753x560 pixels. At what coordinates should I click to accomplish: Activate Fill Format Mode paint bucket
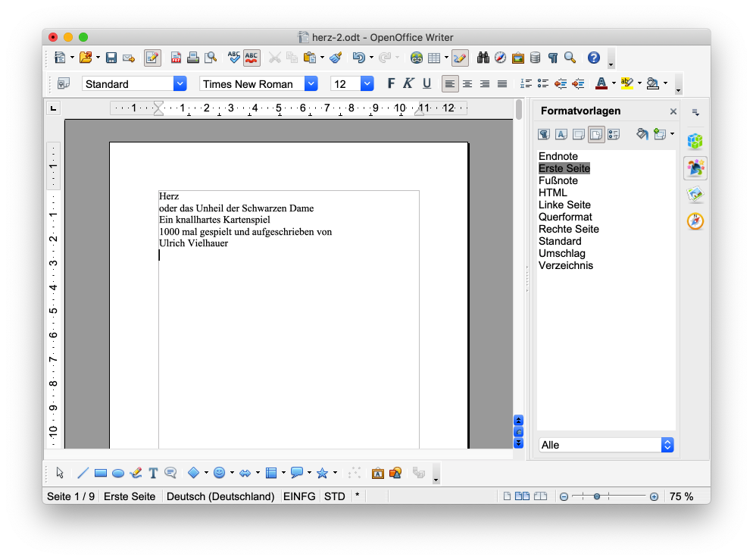642,134
